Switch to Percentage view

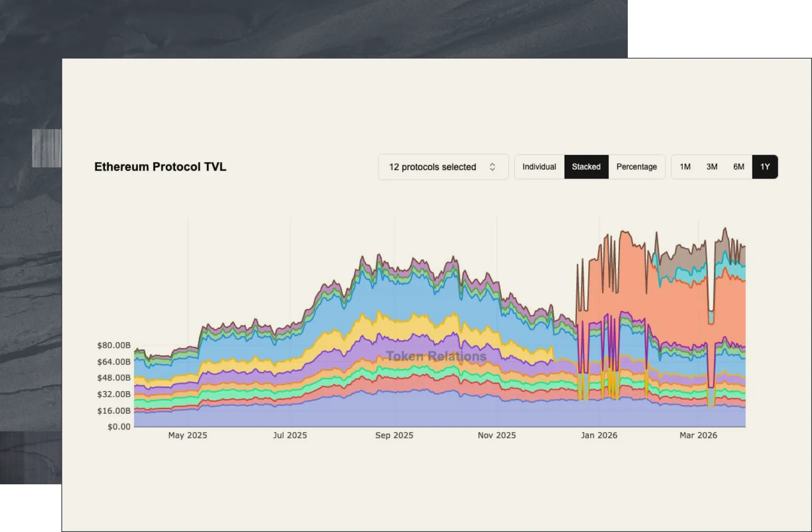tap(637, 167)
